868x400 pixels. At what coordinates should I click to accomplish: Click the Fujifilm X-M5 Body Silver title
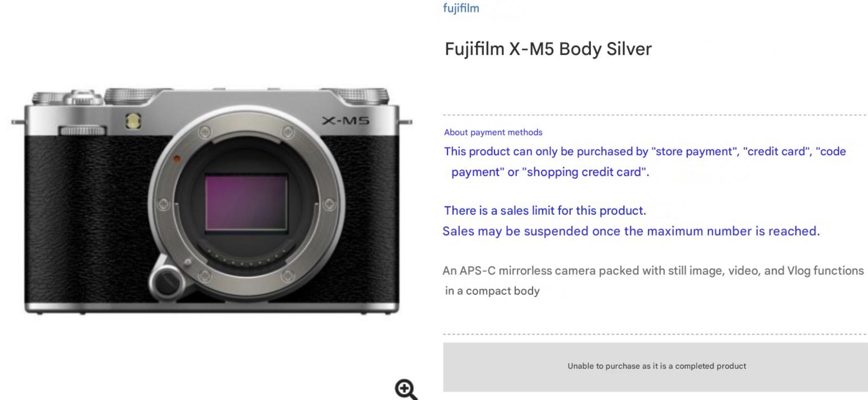tap(548, 49)
